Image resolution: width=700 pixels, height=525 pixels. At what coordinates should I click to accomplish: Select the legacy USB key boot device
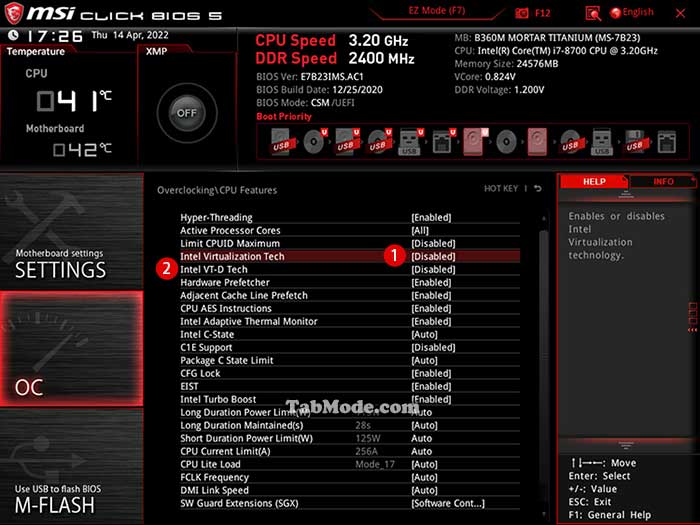[x=602, y=142]
